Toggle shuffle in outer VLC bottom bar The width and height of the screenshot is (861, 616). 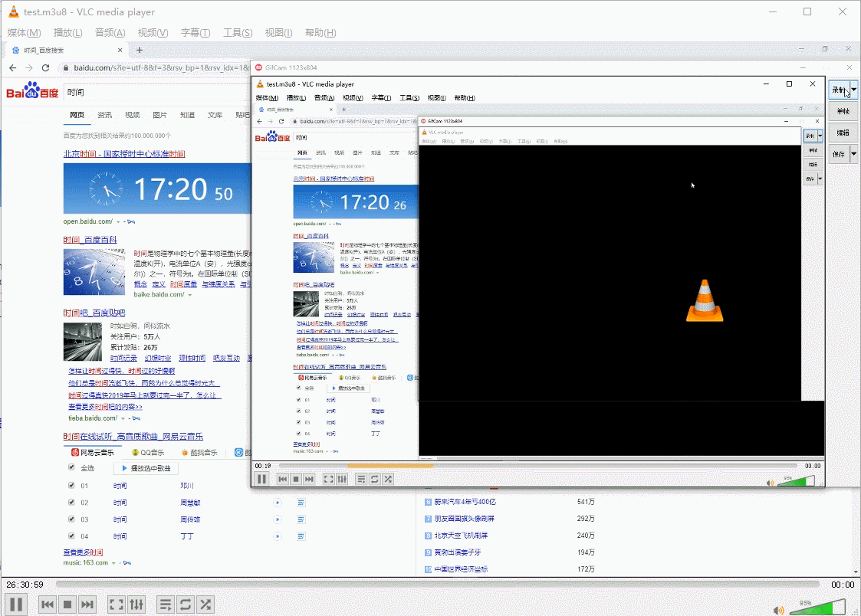coord(205,605)
